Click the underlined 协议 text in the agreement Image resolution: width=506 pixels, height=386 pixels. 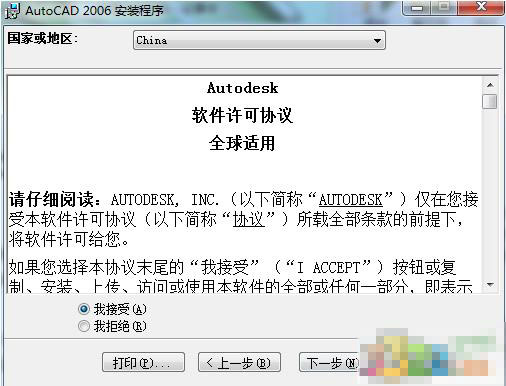click(x=249, y=219)
